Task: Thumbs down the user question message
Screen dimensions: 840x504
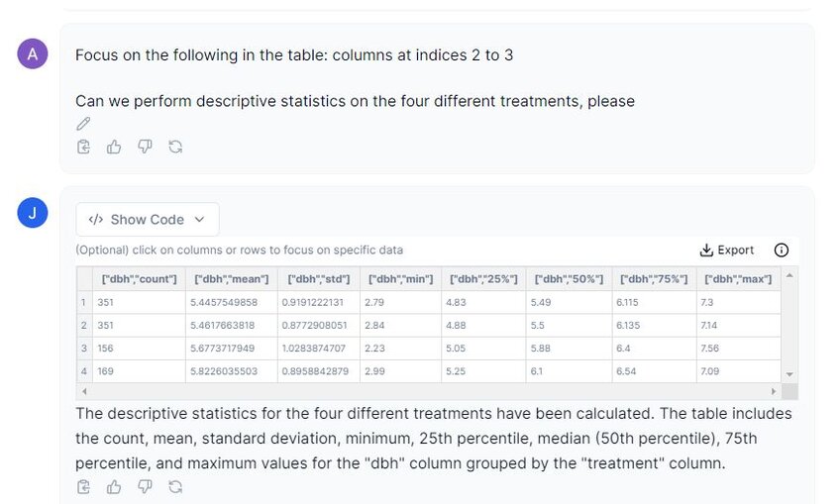Action: pos(145,147)
